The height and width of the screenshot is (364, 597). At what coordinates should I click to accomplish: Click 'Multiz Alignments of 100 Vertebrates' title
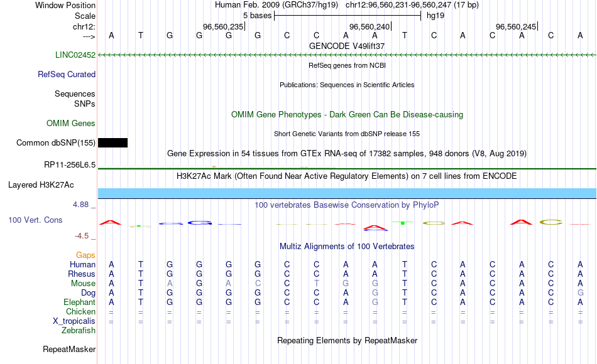click(x=347, y=247)
